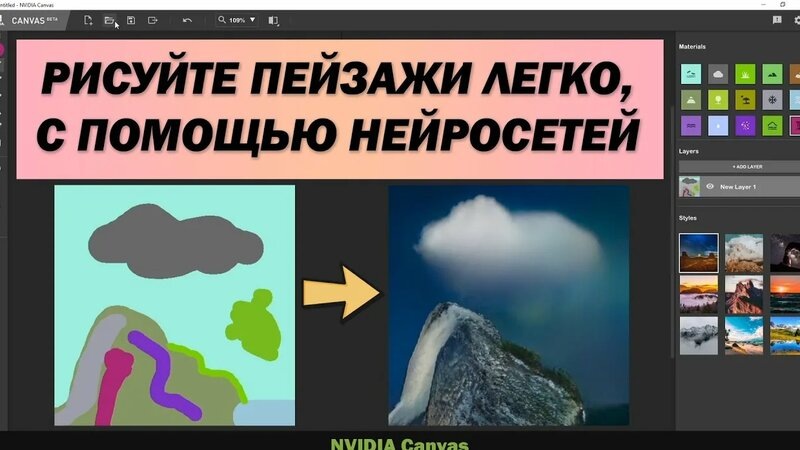Select the New Layer 1 thumbnail

coord(689,187)
